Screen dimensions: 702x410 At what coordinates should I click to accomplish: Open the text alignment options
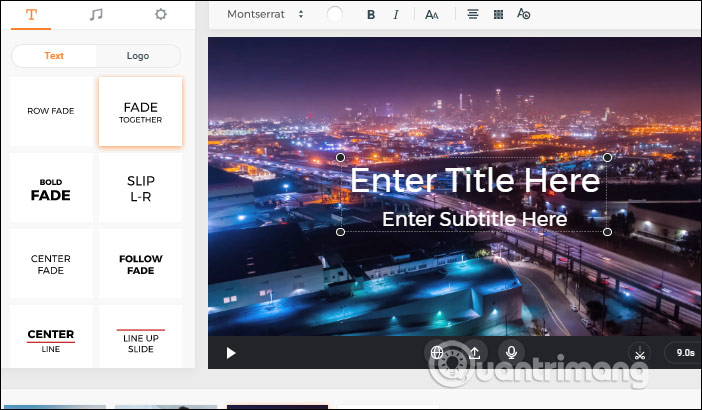[x=473, y=15]
